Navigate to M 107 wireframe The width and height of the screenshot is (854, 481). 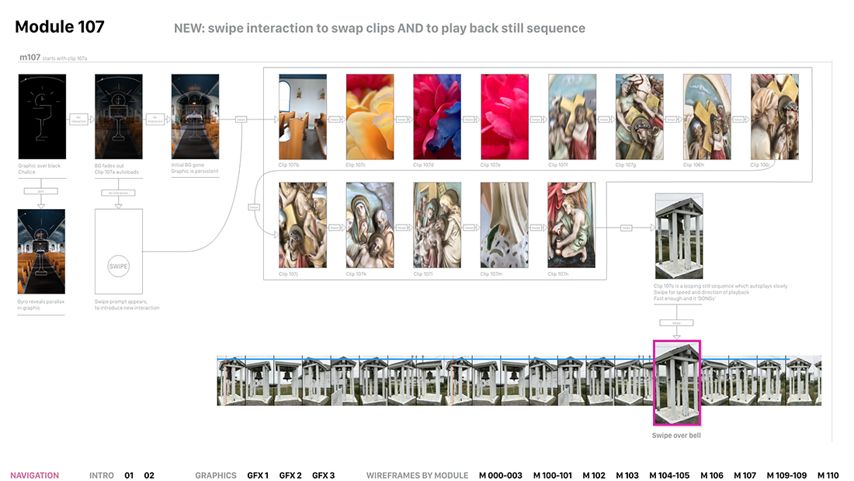pyautogui.click(x=745, y=475)
